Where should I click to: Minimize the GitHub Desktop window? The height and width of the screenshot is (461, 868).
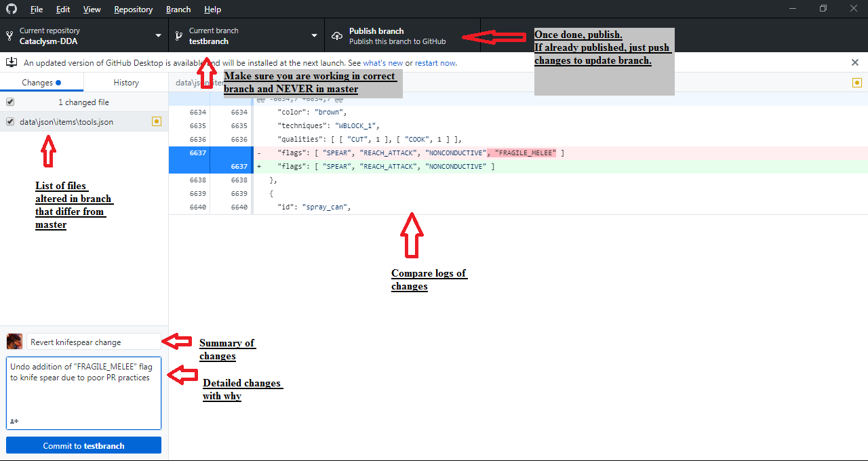[792, 9]
